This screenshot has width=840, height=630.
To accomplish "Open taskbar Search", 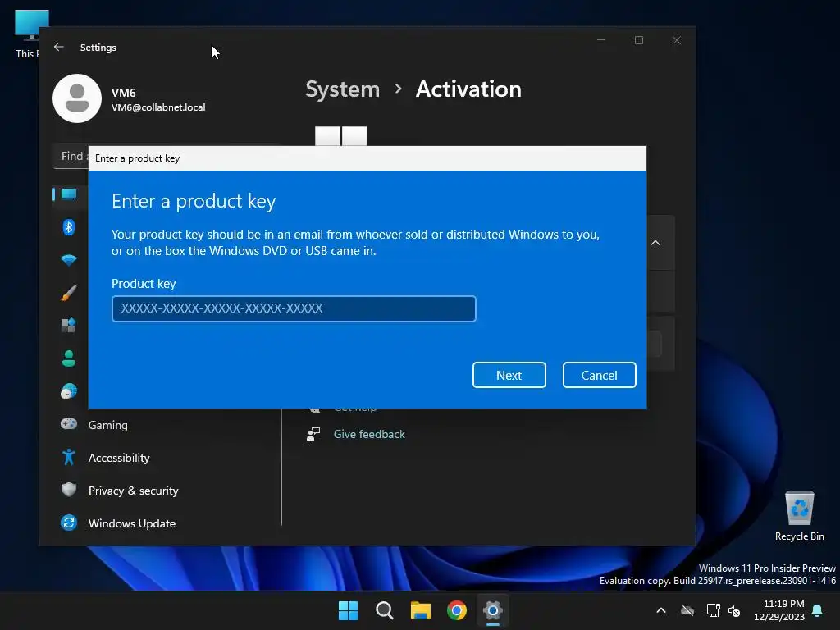I will click(x=385, y=610).
